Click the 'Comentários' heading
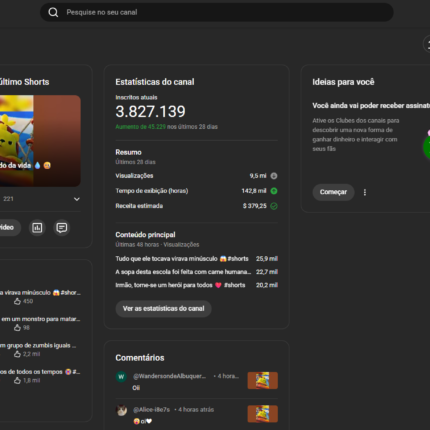 140,358
